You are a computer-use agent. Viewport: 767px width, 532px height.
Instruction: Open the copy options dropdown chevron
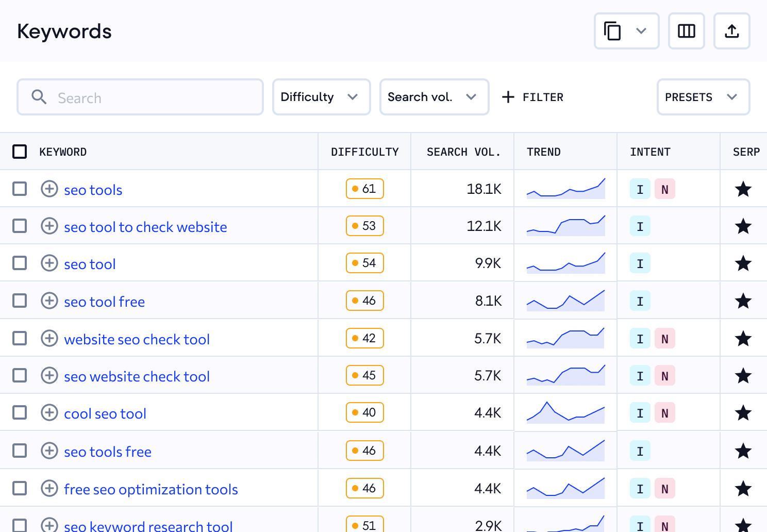click(641, 31)
